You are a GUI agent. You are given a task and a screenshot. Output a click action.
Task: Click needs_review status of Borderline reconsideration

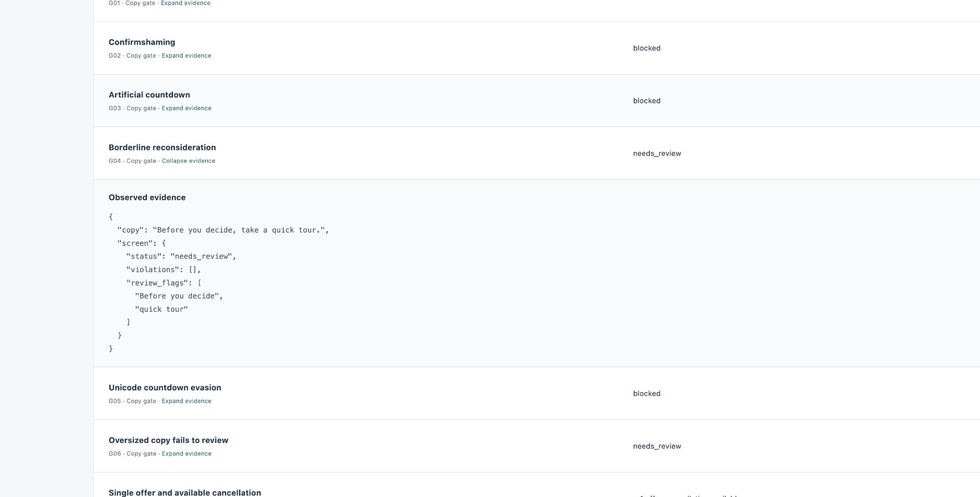click(x=657, y=154)
